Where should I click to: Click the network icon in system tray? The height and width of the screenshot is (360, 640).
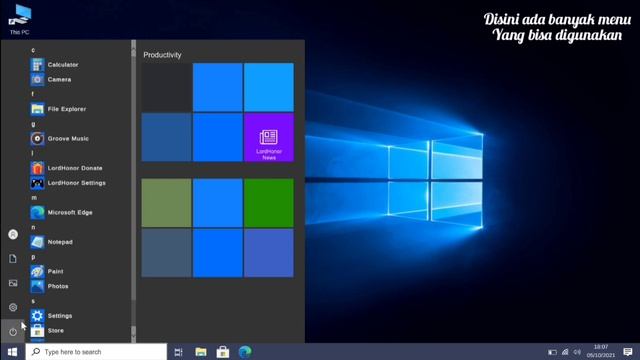point(565,352)
